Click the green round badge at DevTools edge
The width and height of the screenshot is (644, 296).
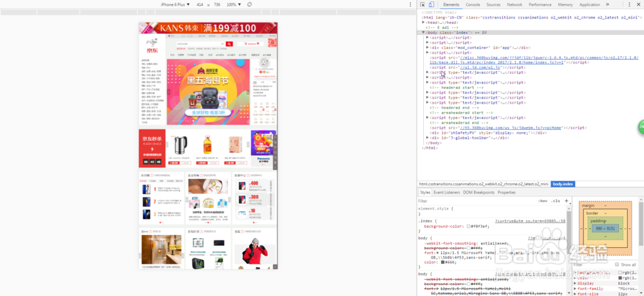pos(641,127)
